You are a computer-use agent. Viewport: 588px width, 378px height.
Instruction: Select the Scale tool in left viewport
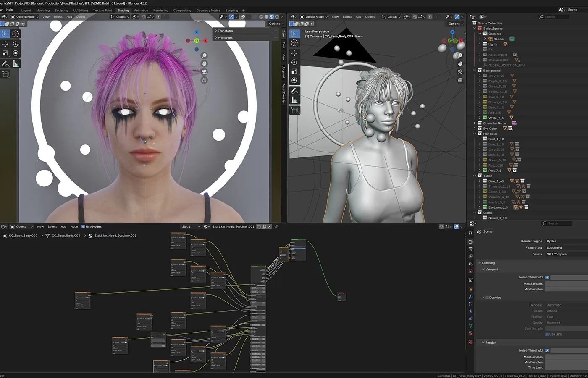click(x=5, y=53)
